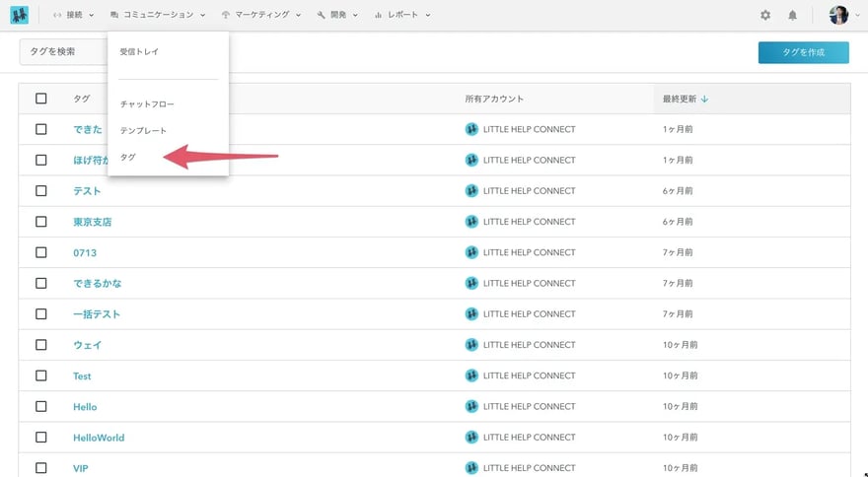Select the checkbox next to HelloWorld

tap(41, 437)
